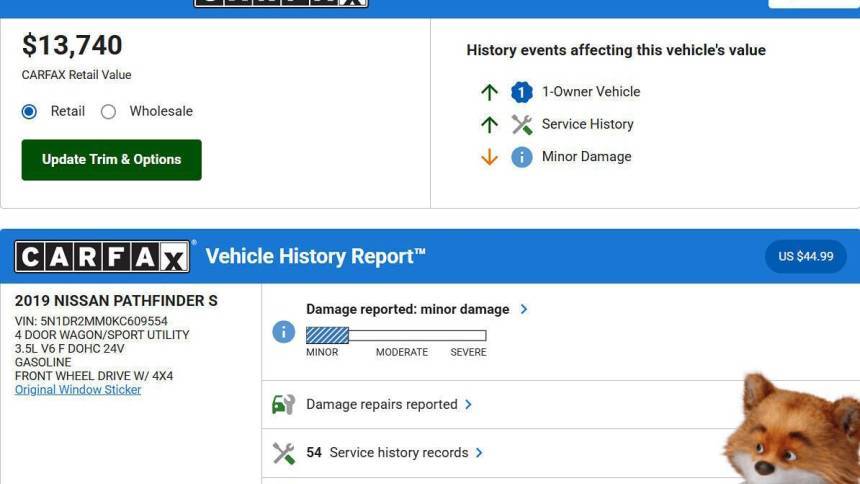
Task: Expand Damage repairs reported chevron
Action: point(468,404)
